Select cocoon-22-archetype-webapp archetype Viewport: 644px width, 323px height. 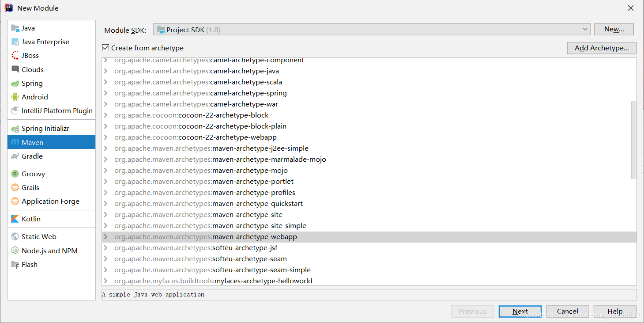coord(369,137)
